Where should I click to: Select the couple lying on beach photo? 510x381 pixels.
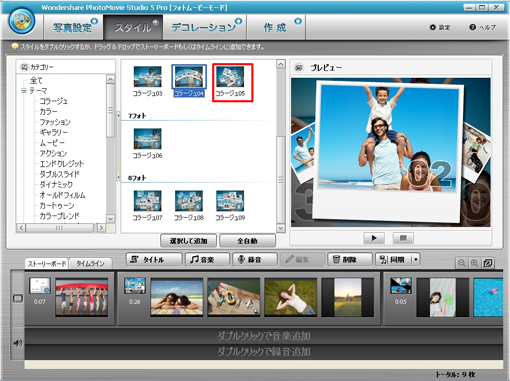pos(177,298)
